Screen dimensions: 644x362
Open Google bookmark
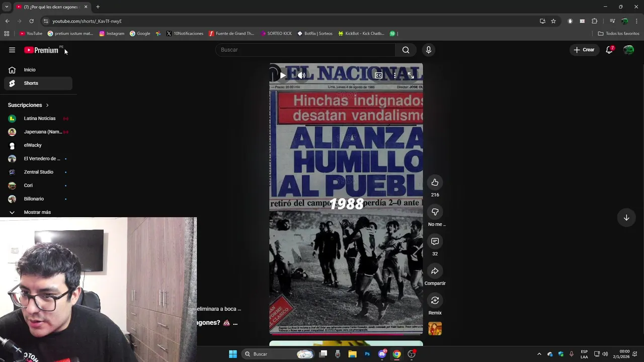coord(140,34)
